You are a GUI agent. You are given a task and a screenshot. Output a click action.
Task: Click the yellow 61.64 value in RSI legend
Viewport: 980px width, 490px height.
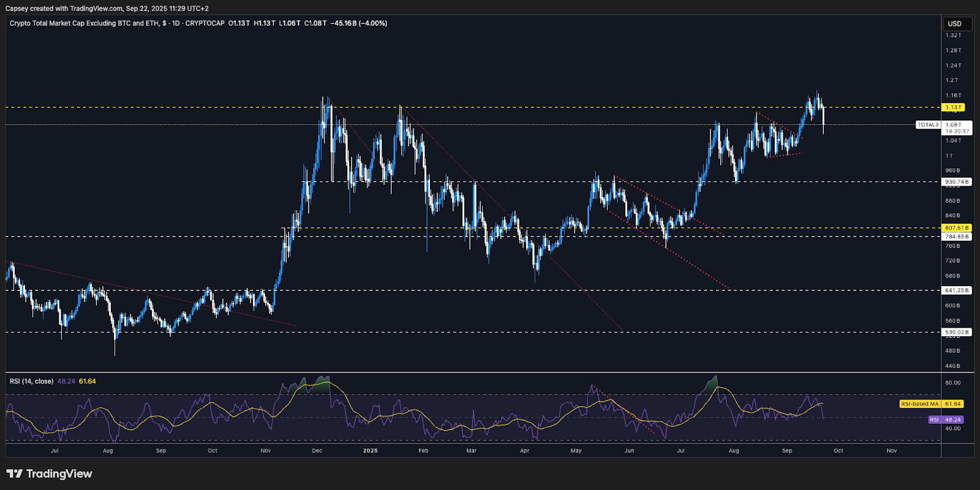pyautogui.click(x=88, y=381)
